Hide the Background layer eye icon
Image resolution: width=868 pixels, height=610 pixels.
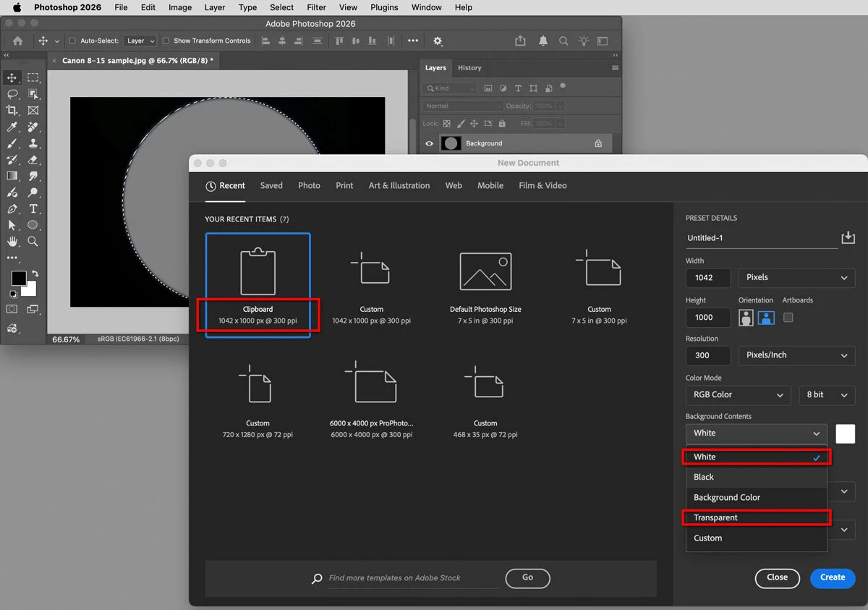(x=429, y=143)
